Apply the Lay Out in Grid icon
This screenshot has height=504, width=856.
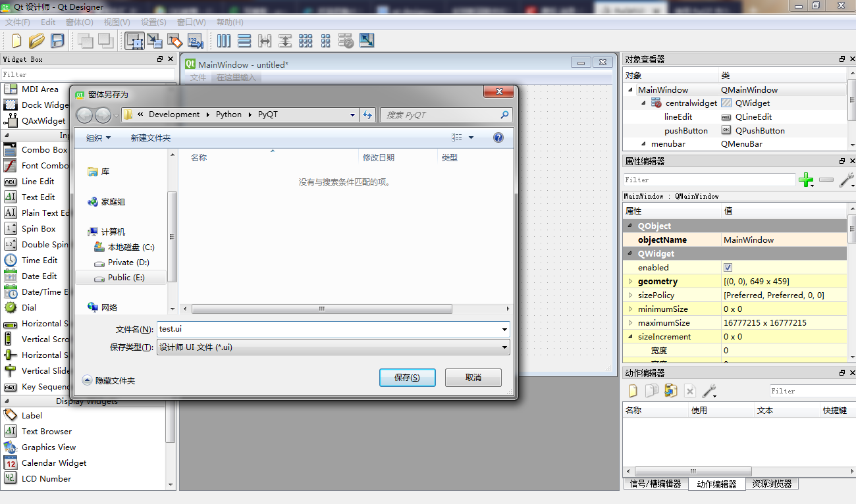pos(306,41)
